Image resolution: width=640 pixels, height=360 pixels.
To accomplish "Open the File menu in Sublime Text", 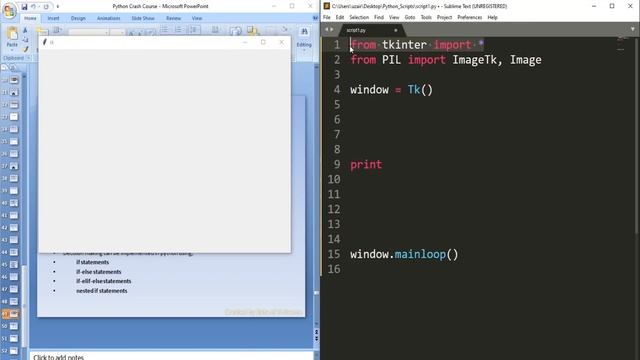I will click(327, 18).
